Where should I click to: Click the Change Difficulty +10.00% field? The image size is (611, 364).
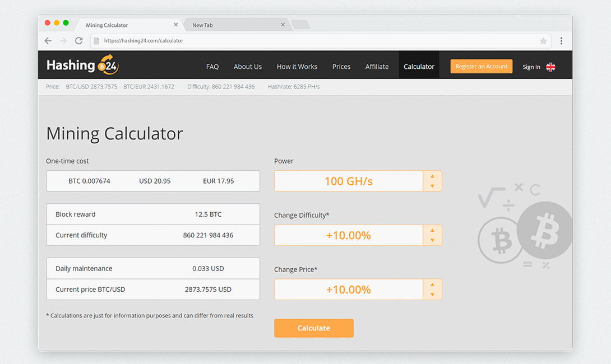pos(349,235)
